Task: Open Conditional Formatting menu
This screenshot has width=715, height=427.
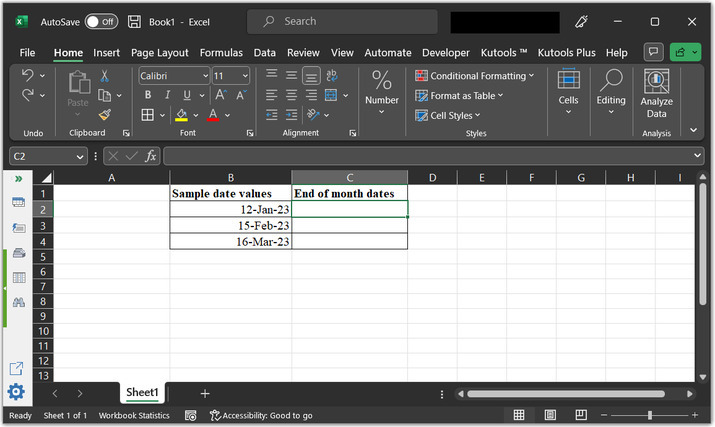Action: point(474,76)
